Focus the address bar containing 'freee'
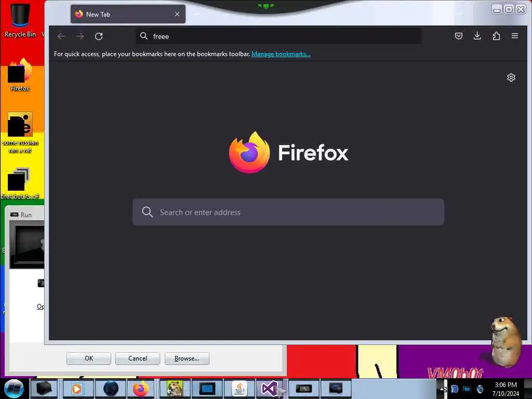 (x=279, y=36)
